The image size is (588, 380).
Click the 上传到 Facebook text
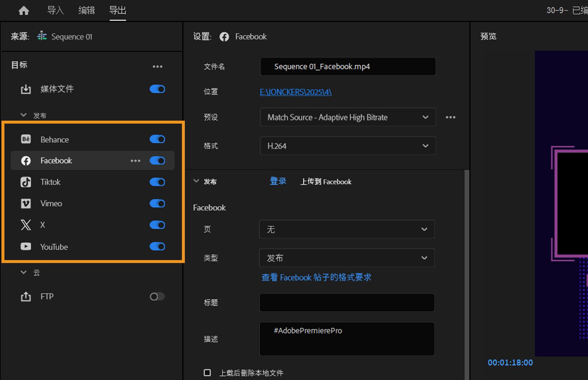326,182
